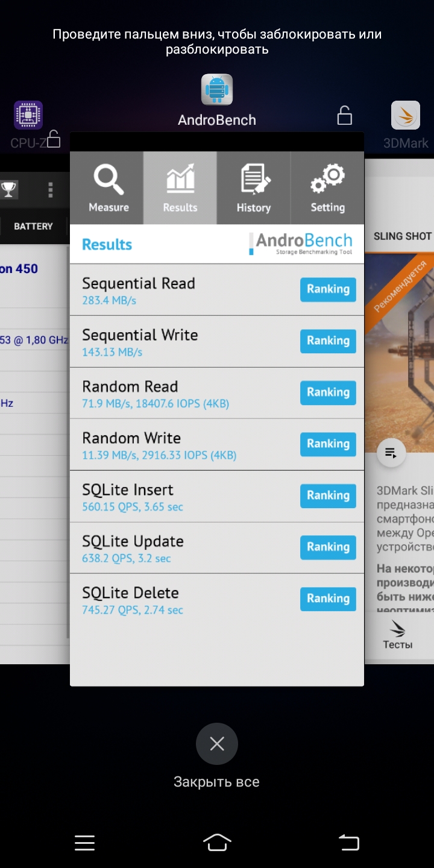434x868 pixels.
Task: Show Ranking for Random Read
Action: pos(328,392)
